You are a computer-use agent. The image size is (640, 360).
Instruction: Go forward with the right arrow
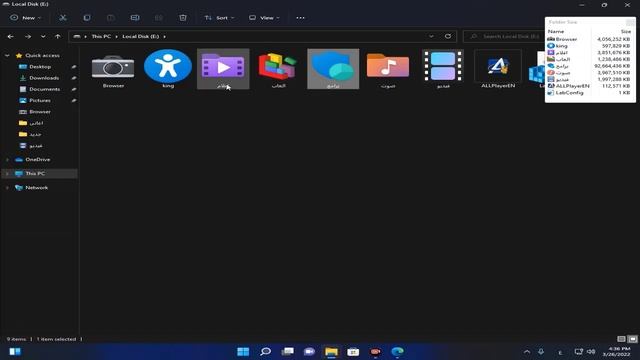[28, 36]
